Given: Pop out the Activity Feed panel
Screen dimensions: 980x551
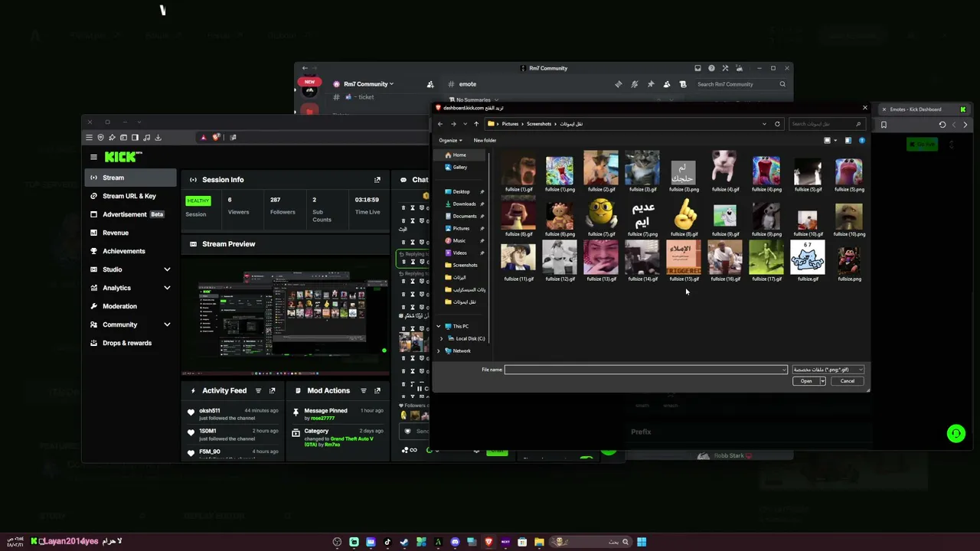Looking at the screenshot, I should tap(272, 391).
